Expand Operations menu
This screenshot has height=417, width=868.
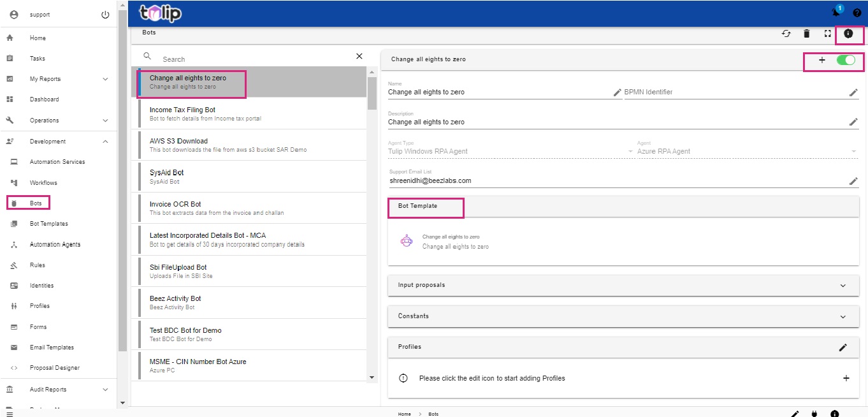point(59,121)
